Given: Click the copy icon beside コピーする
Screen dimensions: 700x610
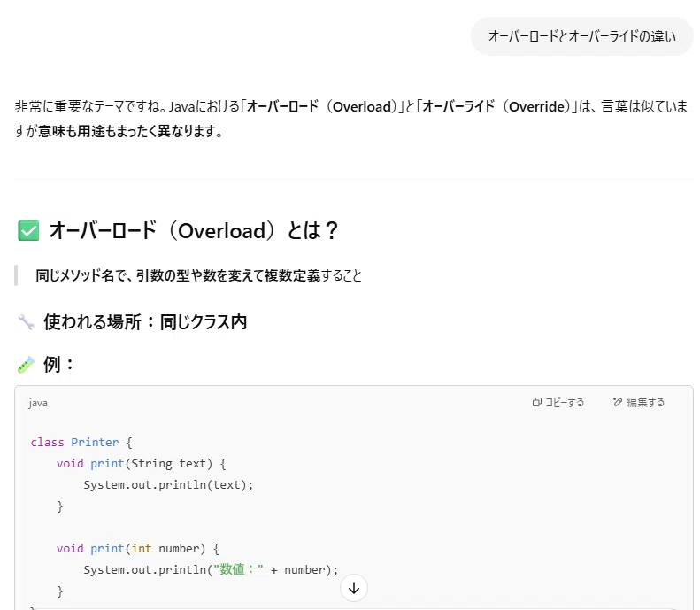Looking at the screenshot, I should (x=536, y=402).
